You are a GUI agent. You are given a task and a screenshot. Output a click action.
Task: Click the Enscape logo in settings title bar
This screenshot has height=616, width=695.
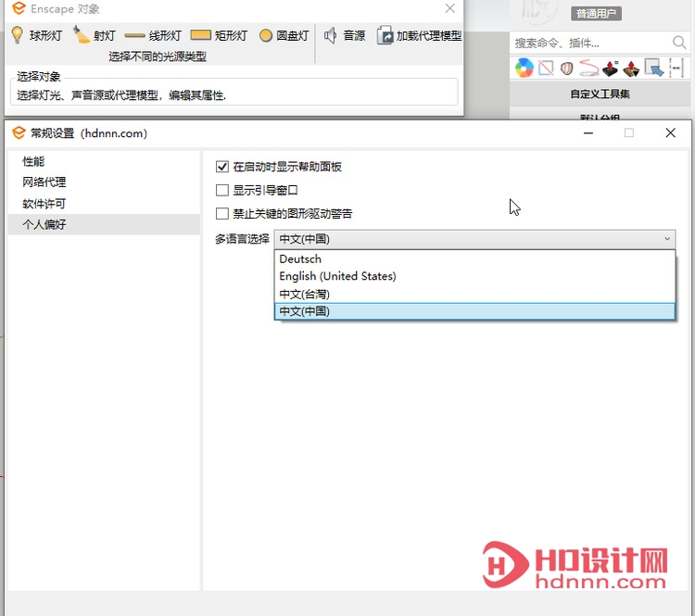[x=19, y=133]
